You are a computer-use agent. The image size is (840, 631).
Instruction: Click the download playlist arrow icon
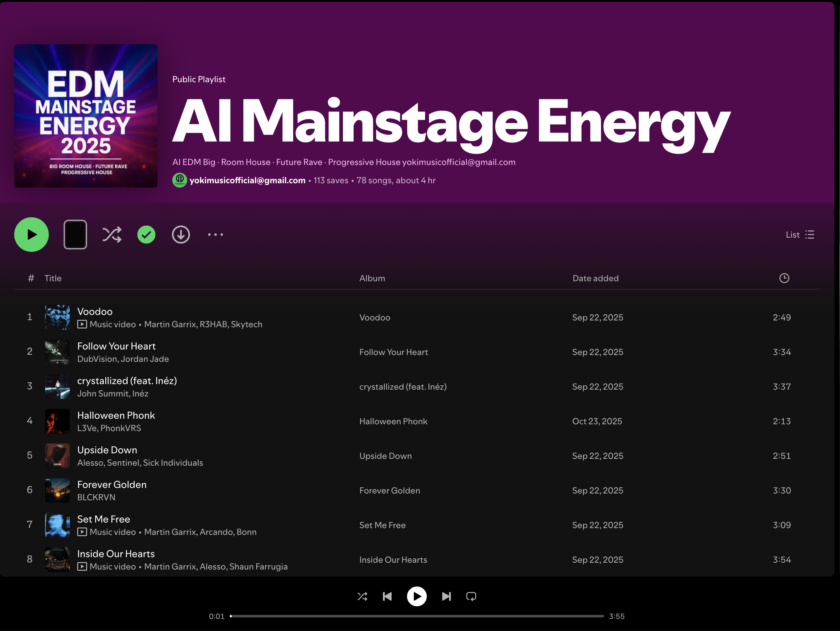point(181,235)
